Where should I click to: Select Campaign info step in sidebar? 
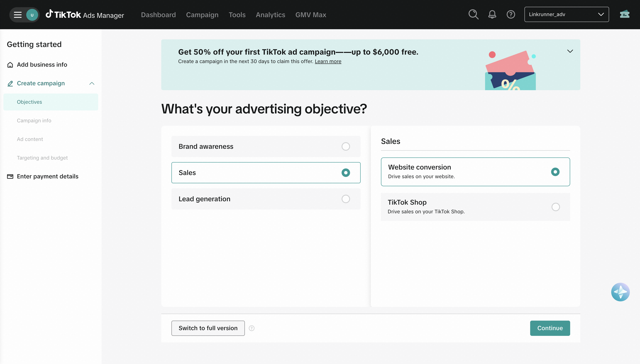34,120
